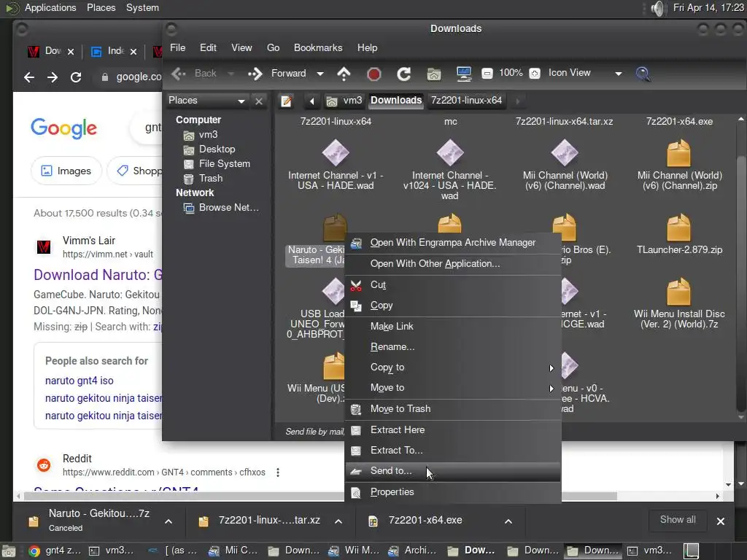
Task: Close the Places side pane
Action: point(259,101)
